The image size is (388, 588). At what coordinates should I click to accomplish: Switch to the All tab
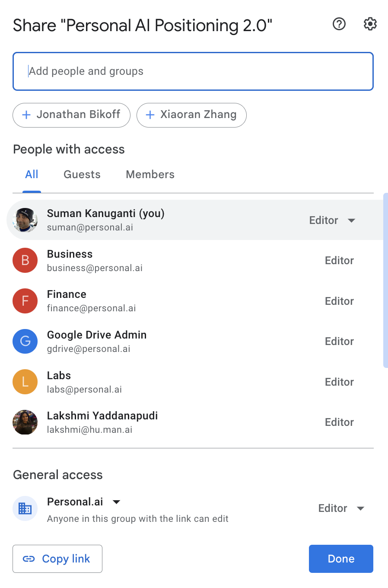32,175
